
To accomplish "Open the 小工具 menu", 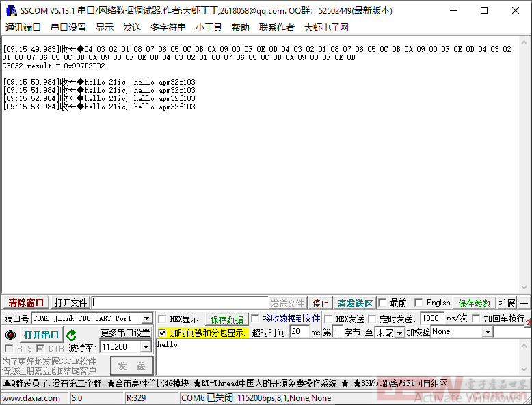I will point(209,27).
